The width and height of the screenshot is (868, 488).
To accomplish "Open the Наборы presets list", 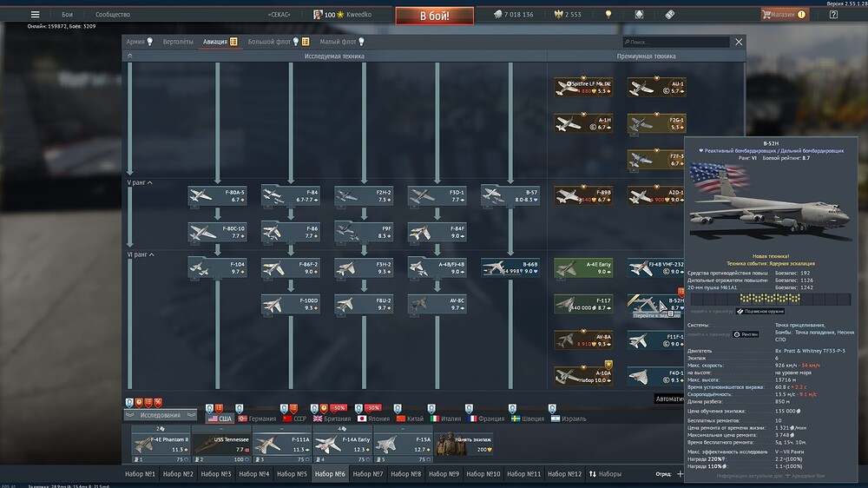I will click(x=605, y=474).
